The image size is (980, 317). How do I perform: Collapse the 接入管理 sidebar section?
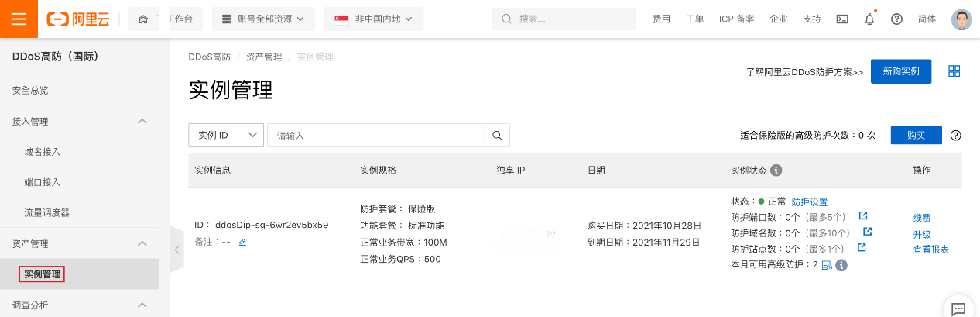(x=142, y=121)
